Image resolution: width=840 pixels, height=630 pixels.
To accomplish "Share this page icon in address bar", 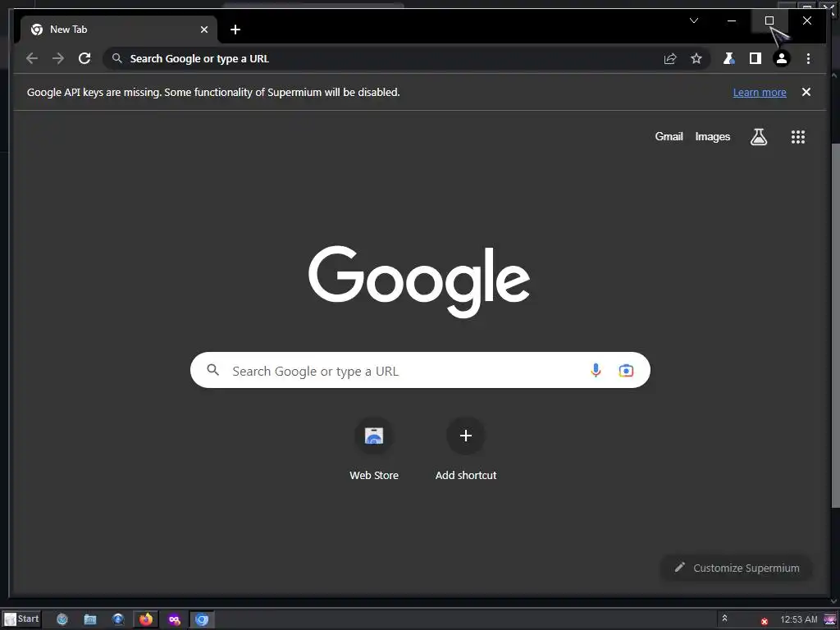I will point(670,58).
